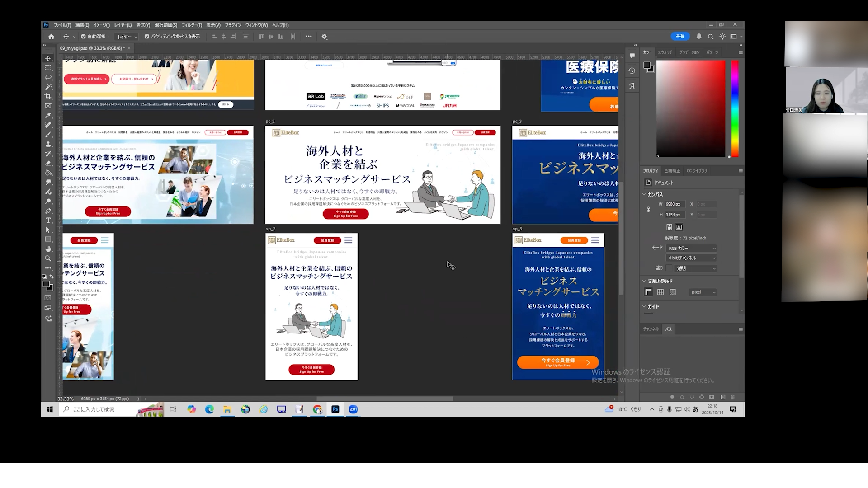Open the History panel icon
This screenshot has width=868, height=488.
tap(632, 70)
